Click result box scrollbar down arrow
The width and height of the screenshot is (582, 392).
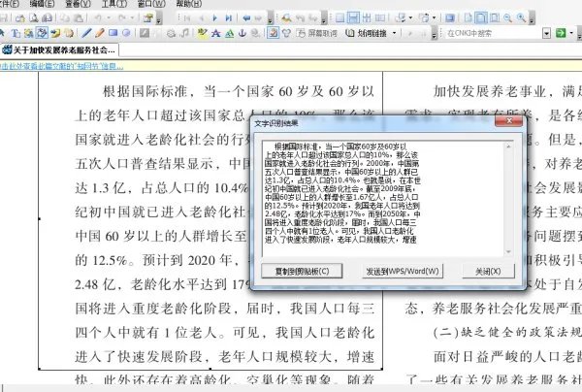tap(508, 251)
